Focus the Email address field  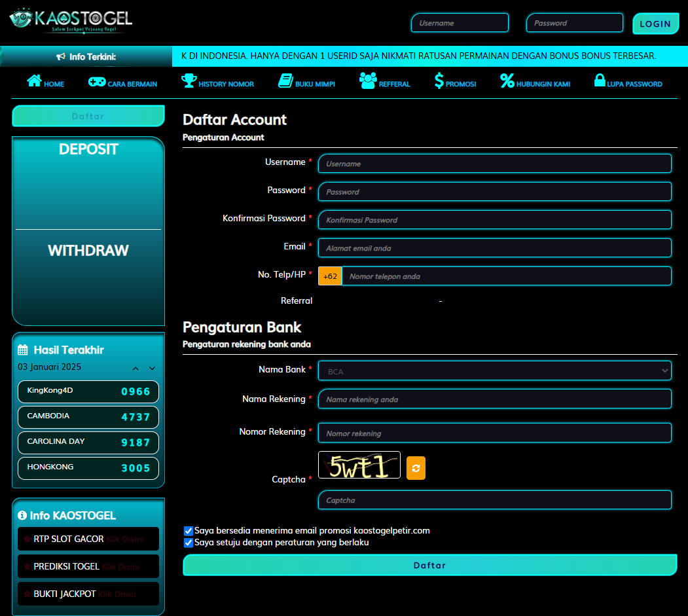494,248
